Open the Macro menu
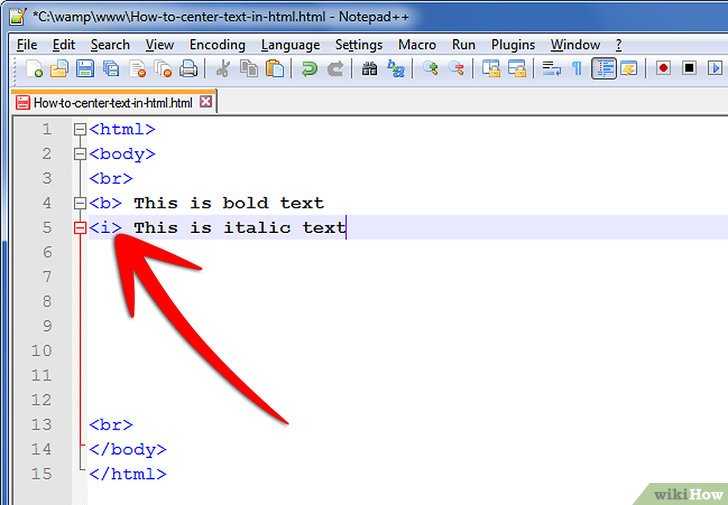This screenshot has height=505, width=728. [x=417, y=45]
